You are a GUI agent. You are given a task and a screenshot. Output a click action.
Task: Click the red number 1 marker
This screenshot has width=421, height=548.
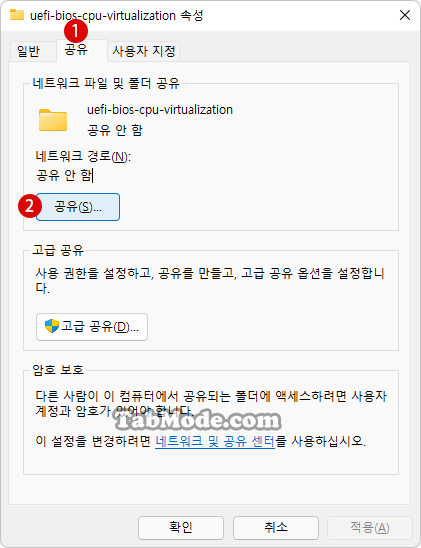tap(76, 31)
